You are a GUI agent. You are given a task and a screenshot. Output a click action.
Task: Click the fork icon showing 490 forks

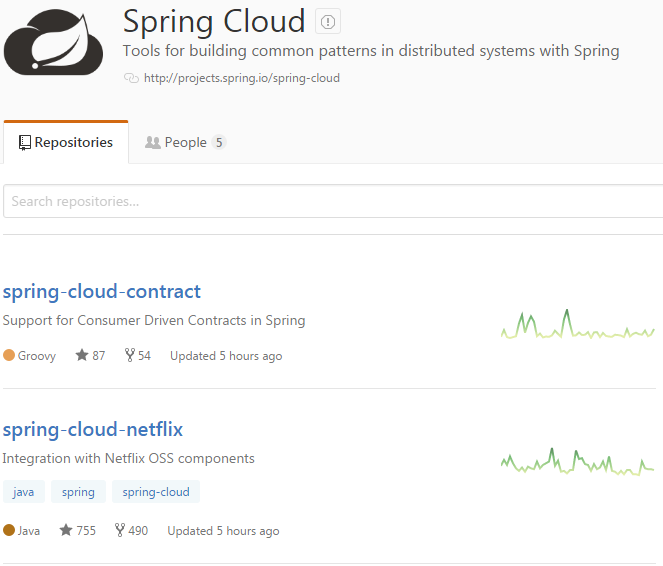[120, 530]
